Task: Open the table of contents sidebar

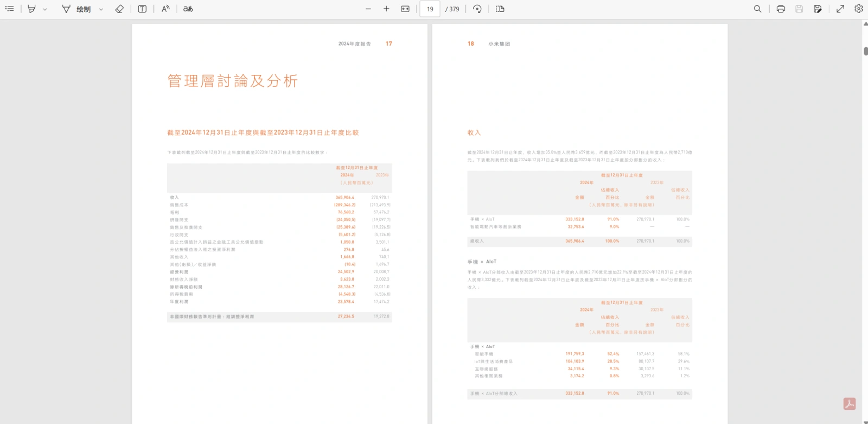Action: [9, 9]
